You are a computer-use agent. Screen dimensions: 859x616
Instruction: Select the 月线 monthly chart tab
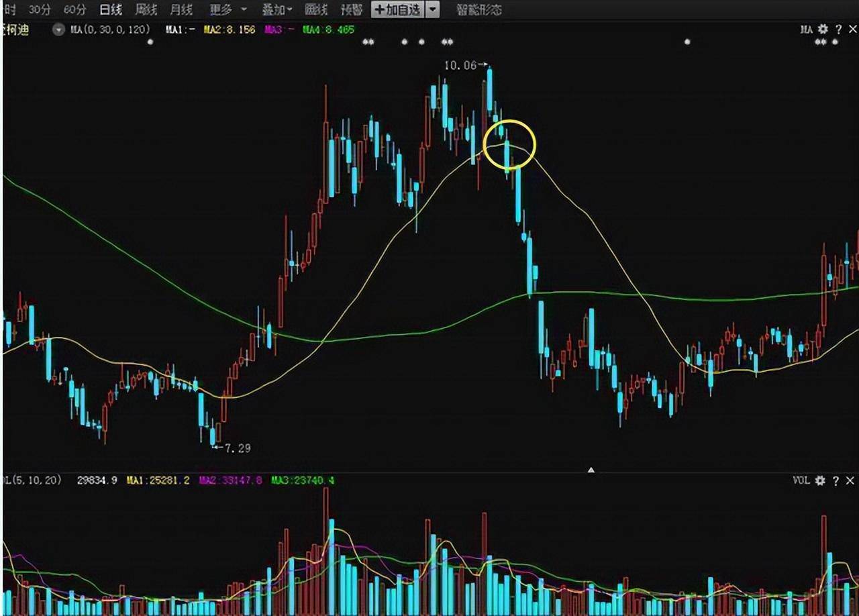[181, 9]
